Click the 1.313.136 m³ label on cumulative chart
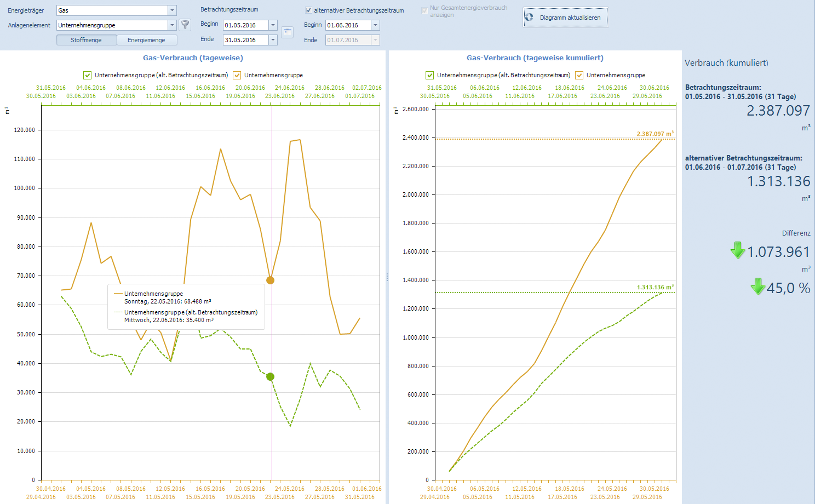The height and width of the screenshot is (504, 815). coord(655,287)
